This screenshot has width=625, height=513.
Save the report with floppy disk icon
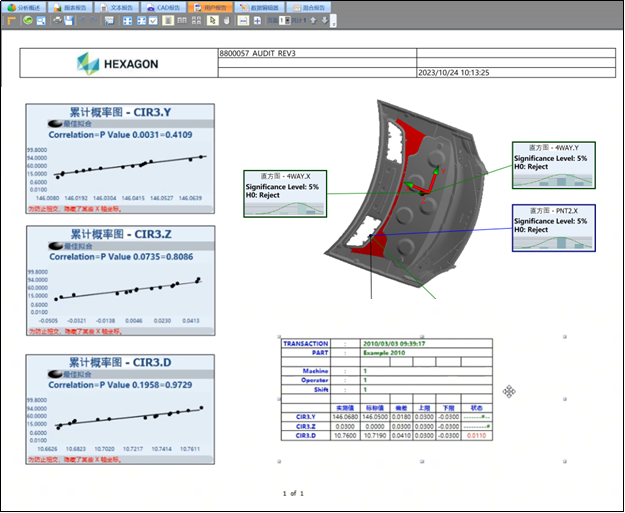[x=69, y=21]
